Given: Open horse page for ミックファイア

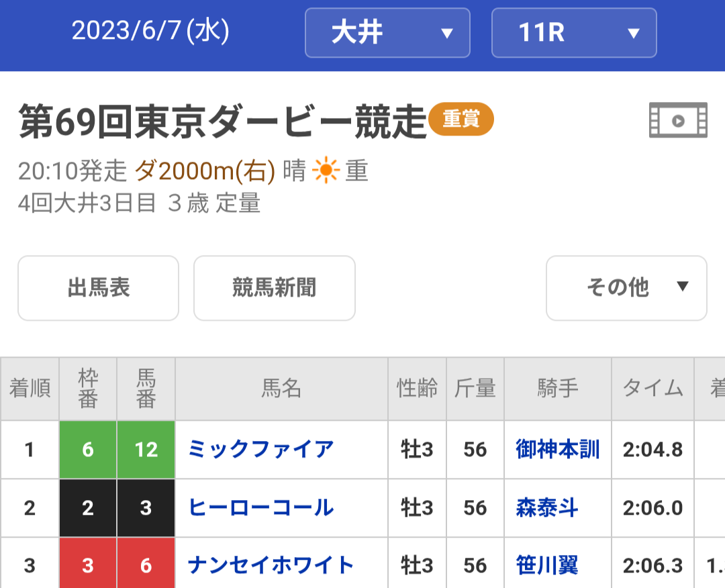Looking at the screenshot, I should tap(261, 449).
